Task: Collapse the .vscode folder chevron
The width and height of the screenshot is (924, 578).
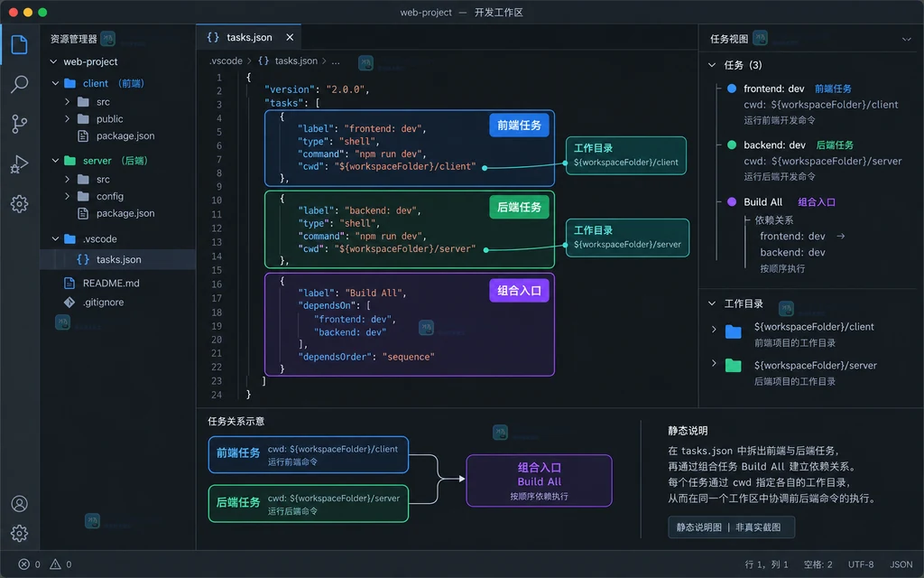Action: (x=55, y=238)
